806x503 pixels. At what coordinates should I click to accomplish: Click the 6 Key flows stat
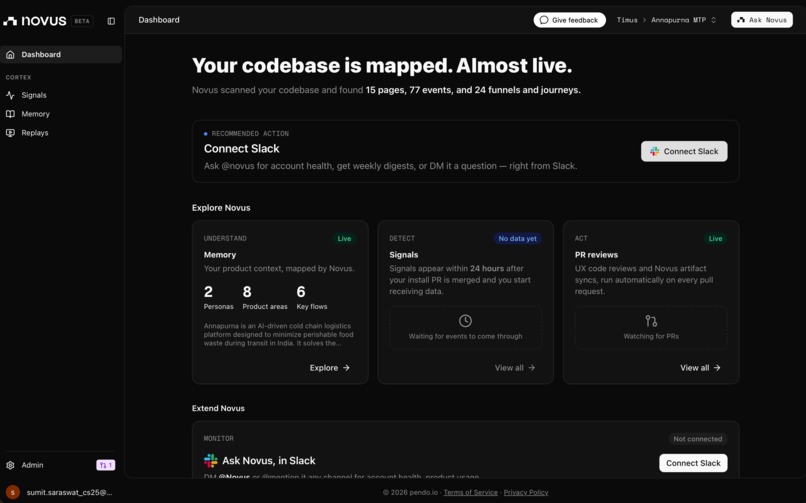[312, 297]
